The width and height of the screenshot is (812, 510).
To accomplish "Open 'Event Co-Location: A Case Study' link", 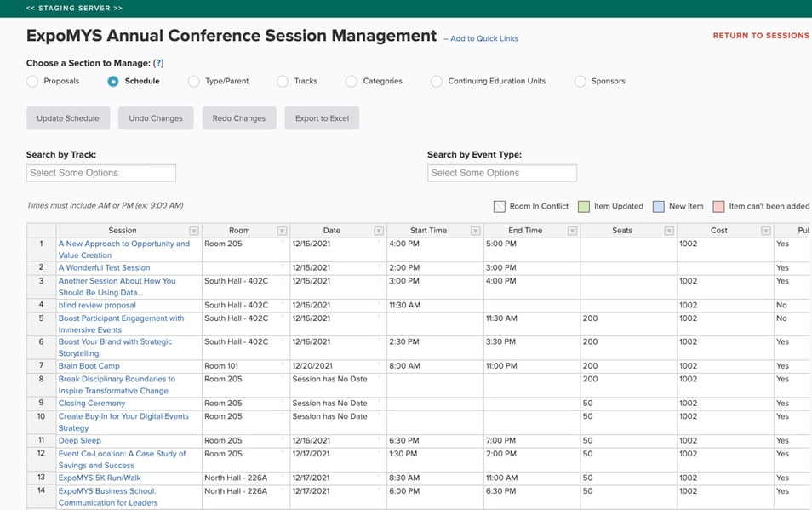I will [123, 459].
